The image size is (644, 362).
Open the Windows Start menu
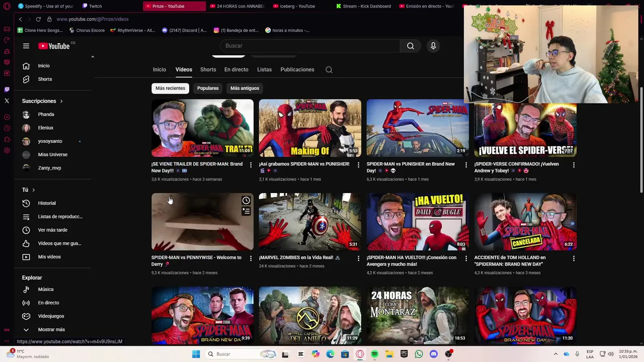pos(196,354)
